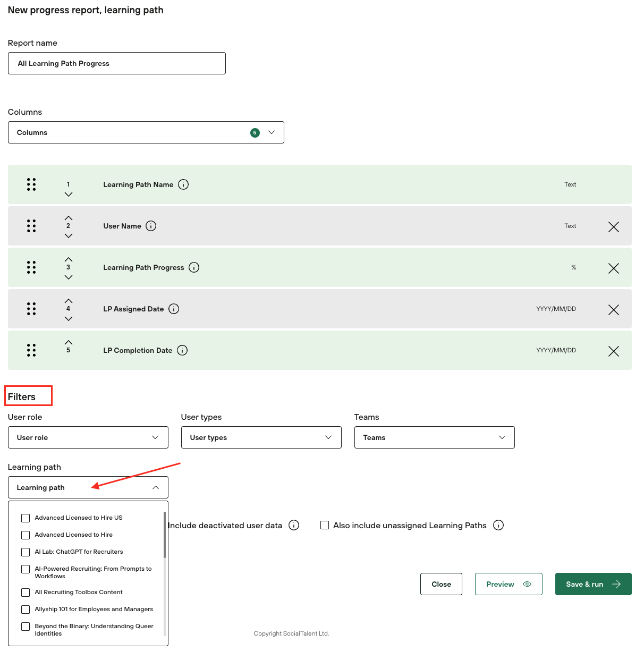Enable Also include unassigned Learning Paths

click(x=325, y=525)
